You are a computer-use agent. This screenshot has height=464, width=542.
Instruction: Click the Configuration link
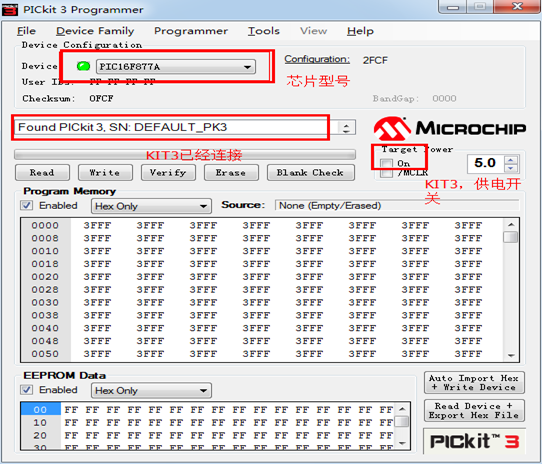pos(317,59)
